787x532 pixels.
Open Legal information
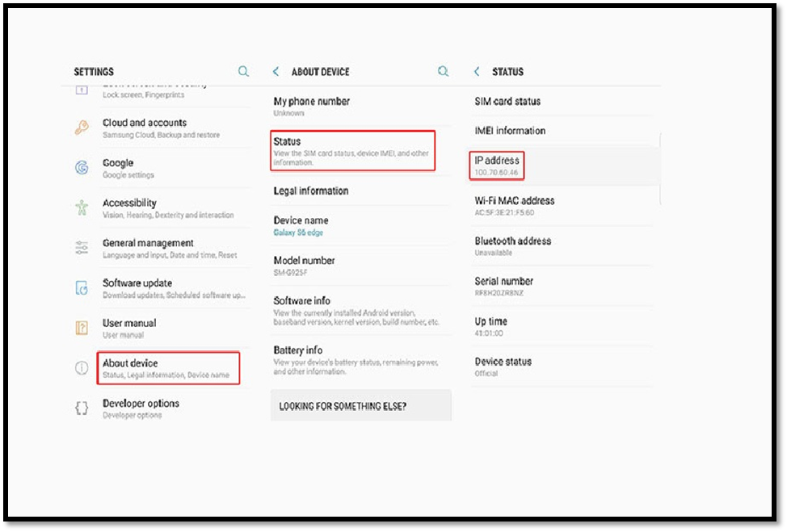coord(311,191)
